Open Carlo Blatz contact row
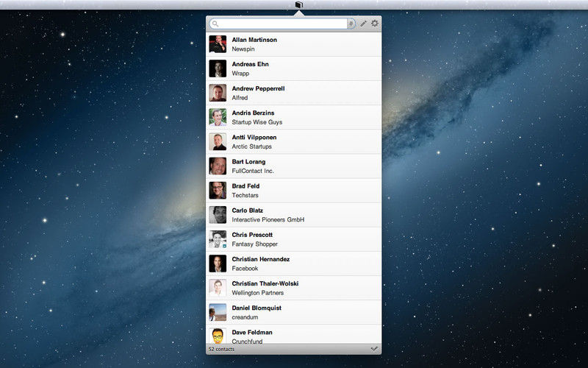The width and height of the screenshot is (588, 368). click(293, 215)
